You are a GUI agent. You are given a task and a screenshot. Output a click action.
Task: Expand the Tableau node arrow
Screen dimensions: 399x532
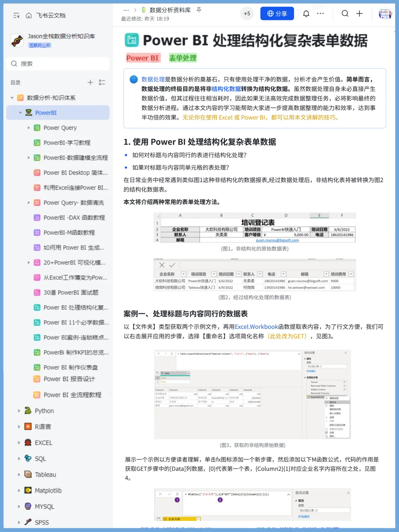tap(19, 474)
